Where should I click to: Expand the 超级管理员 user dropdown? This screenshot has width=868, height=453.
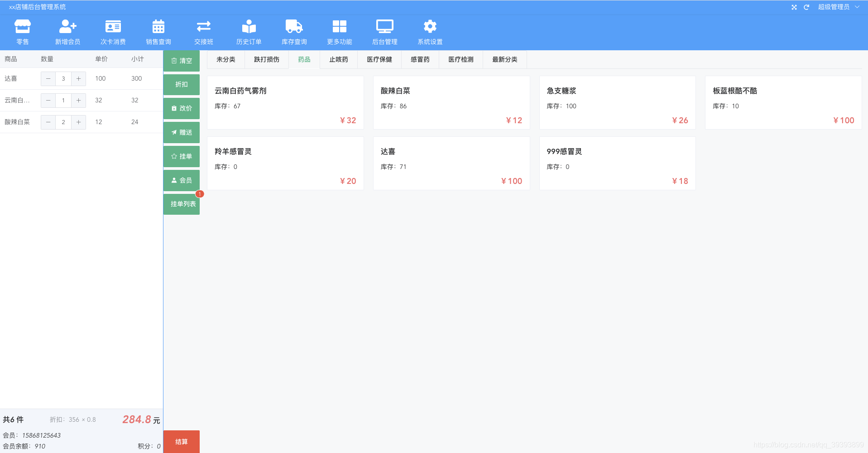(839, 7)
